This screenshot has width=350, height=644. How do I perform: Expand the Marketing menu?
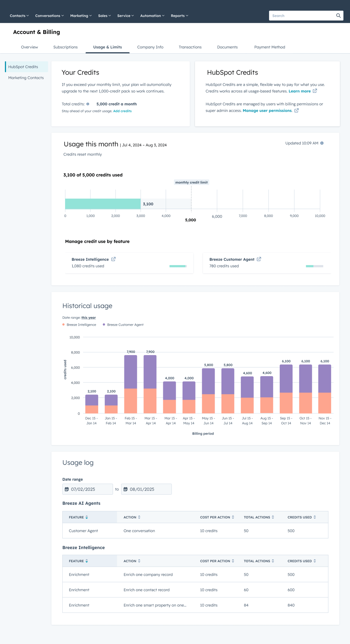click(81, 16)
